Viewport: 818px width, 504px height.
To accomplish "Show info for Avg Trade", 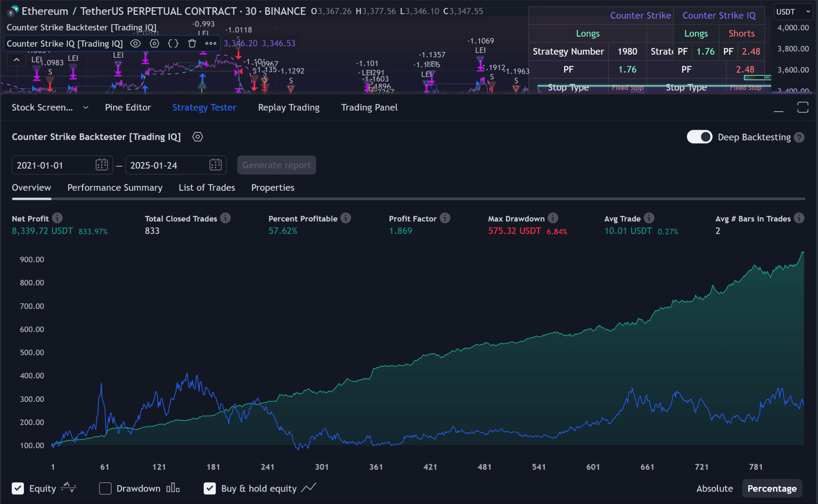I will coord(649,218).
